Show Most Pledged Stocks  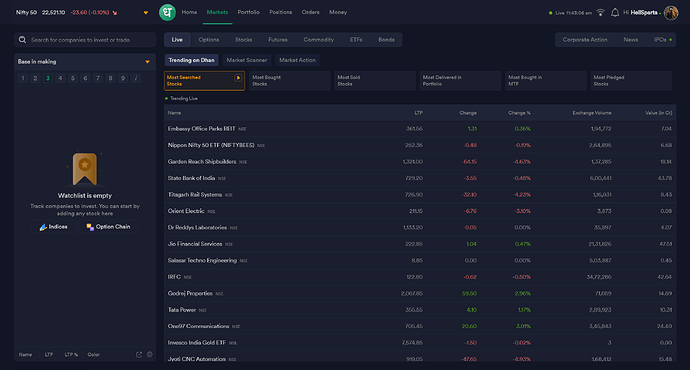[x=631, y=81]
